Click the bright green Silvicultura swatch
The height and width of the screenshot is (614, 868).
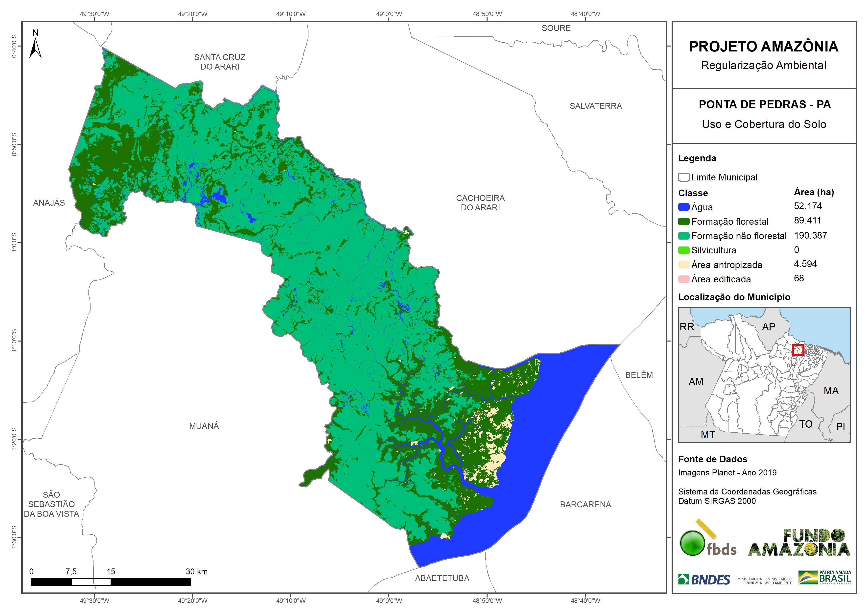683,250
